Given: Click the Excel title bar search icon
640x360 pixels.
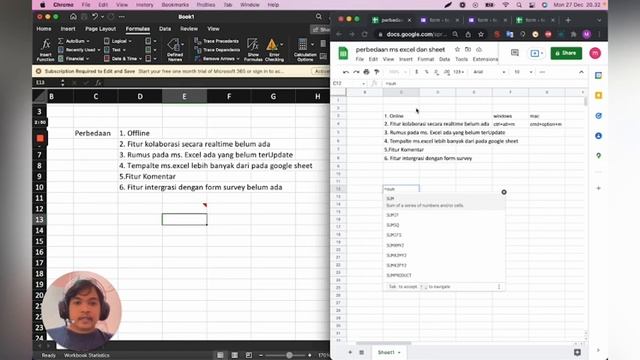Looking at the screenshot, I should pyautogui.click(x=319, y=17).
